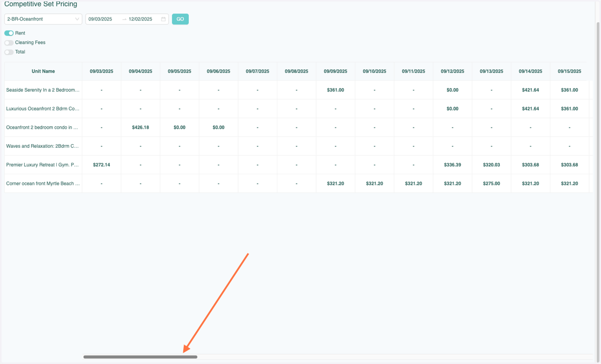Click Seaside Serenity $361.00 on 09/15/2025

click(x=570, y=90)
